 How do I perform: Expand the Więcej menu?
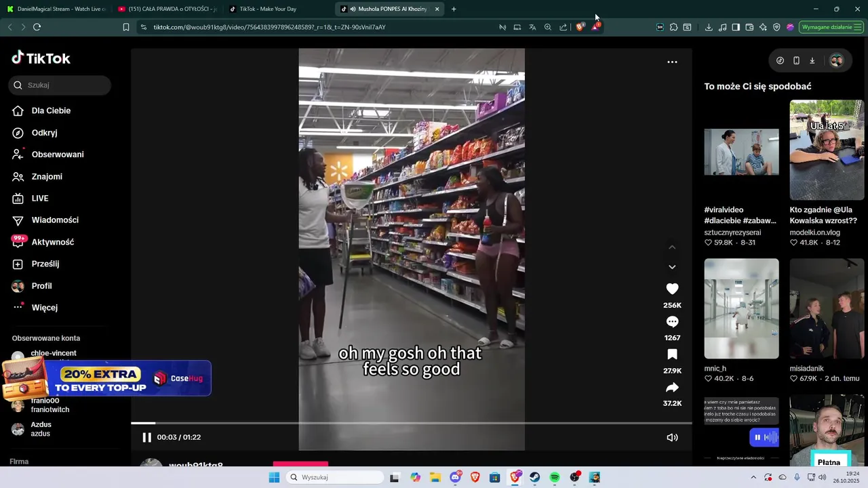click(35, 308)
